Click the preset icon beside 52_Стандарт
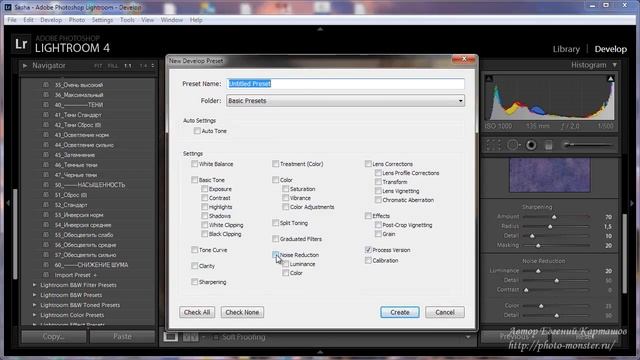 (x=46, y=205)
